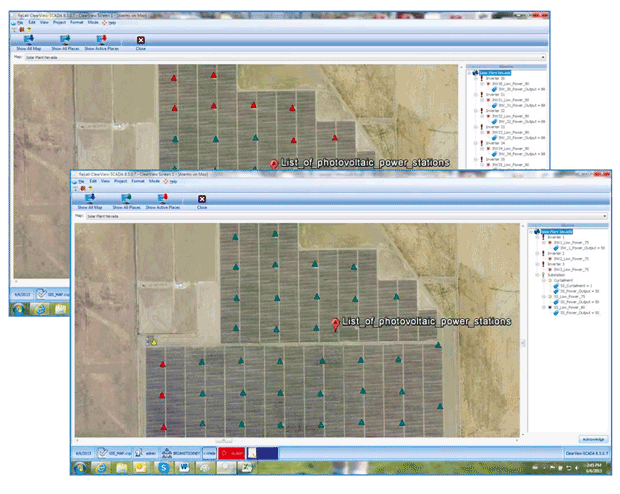Screen dimensions: 620x494
Task: Select the Inverter 2 tree item
Action: 556,254
